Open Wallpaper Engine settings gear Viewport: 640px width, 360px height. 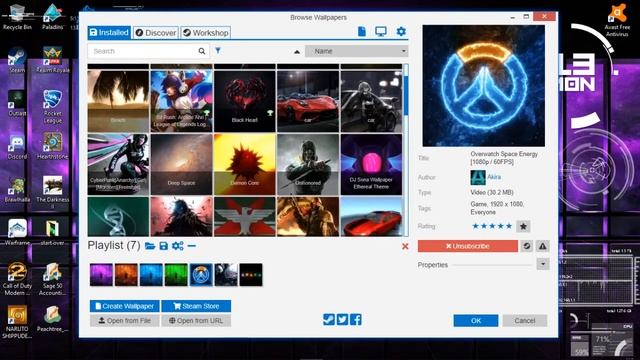point(401,31)
